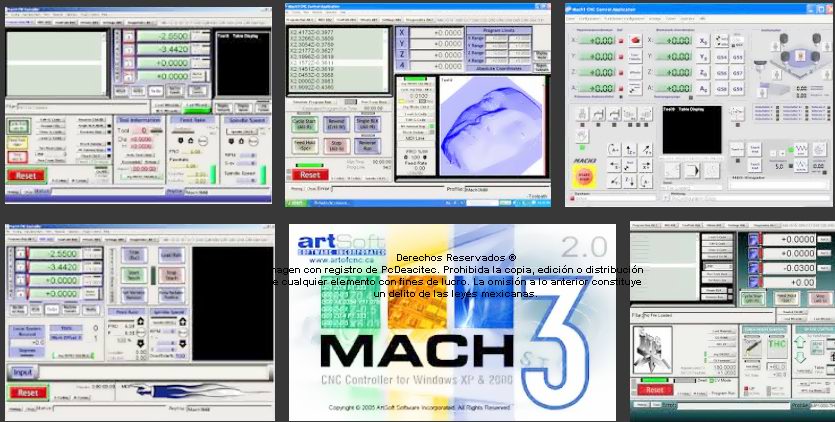This screenshot has width=835, height=422.
Task: Click Input button in MDI screen
Action: [22, 372]
